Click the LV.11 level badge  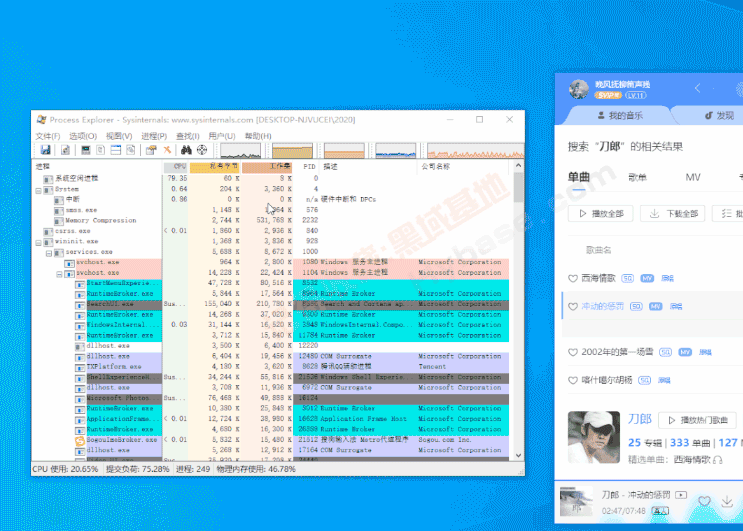tap(635, 95)
